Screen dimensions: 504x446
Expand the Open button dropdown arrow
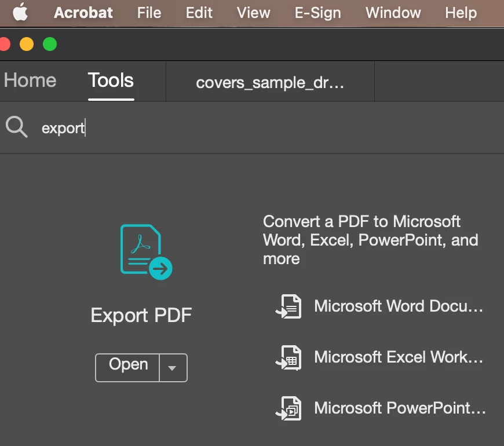tap(173, 368)
